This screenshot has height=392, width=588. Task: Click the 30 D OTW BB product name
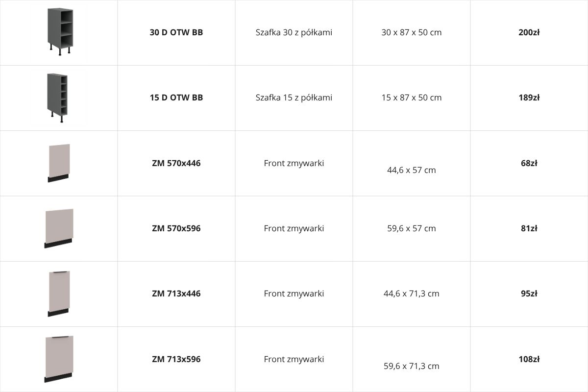pyautogui.click(x=176, y=32)
